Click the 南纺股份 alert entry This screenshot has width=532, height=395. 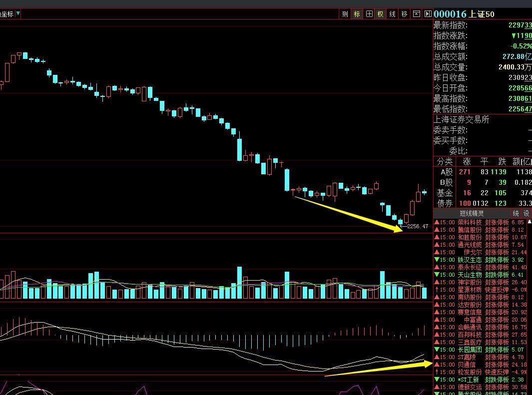pos(480,297)
